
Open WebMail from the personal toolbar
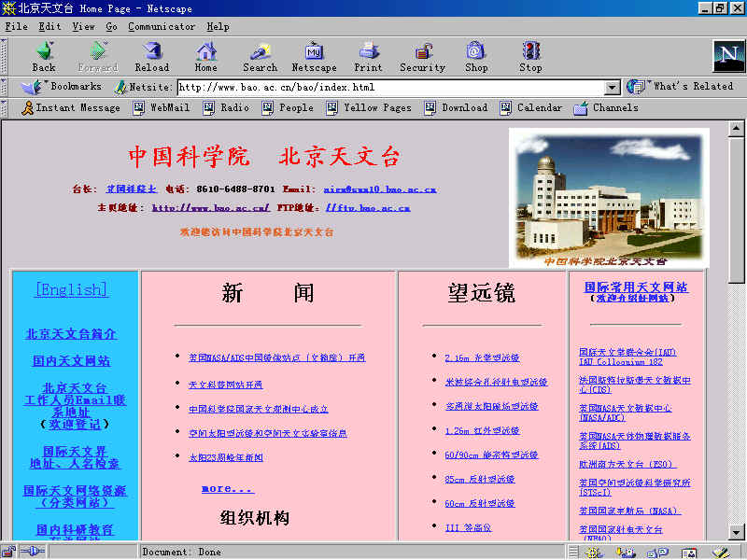point(162,108)
